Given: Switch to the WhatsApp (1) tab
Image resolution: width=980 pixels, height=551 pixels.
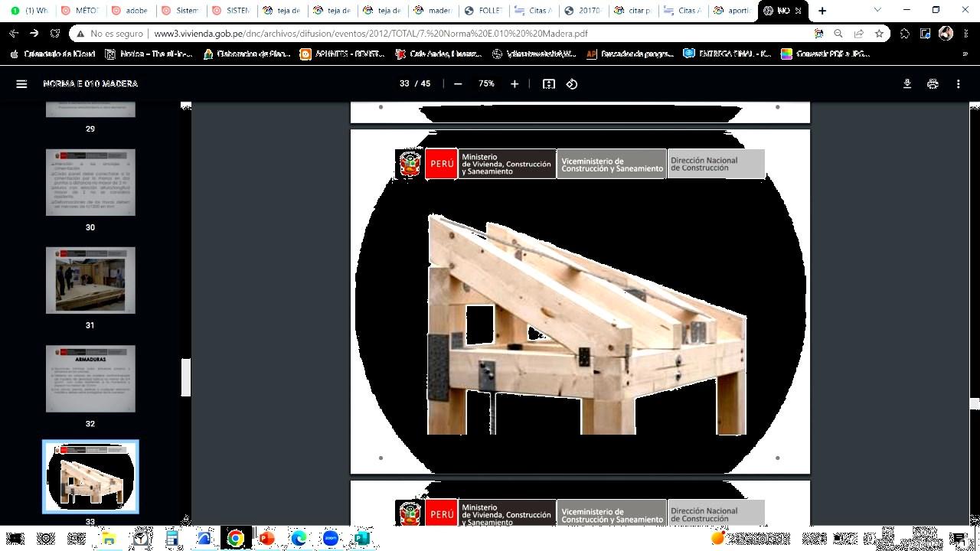Looking at the screenshot, I should [x=29, y=11].
